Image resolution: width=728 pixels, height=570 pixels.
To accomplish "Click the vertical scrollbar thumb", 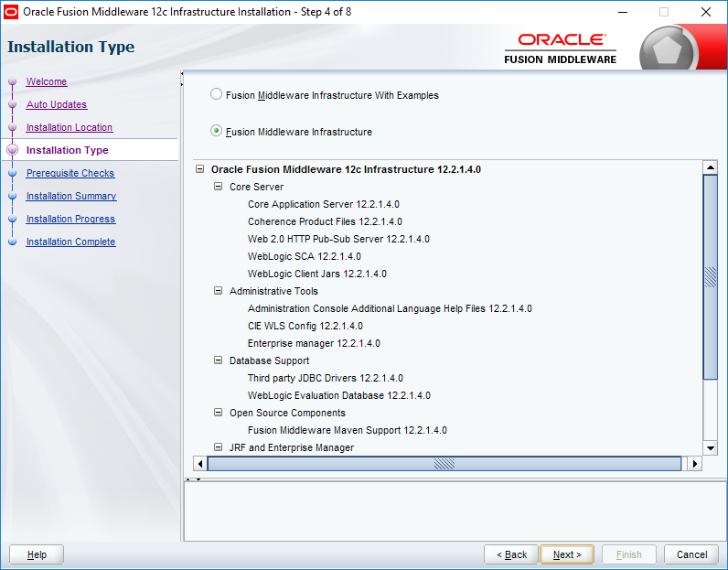I will (x=711, y=277).
